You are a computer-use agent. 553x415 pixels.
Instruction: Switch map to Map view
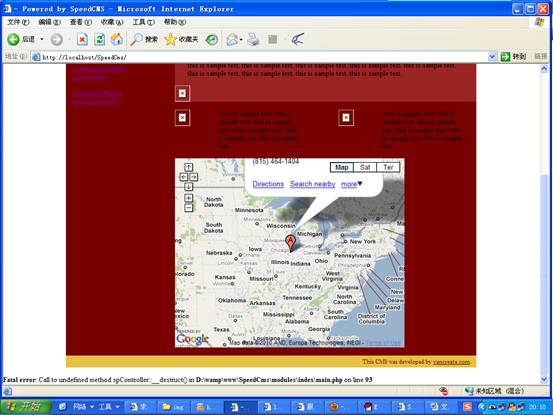(x=342, y=167)
